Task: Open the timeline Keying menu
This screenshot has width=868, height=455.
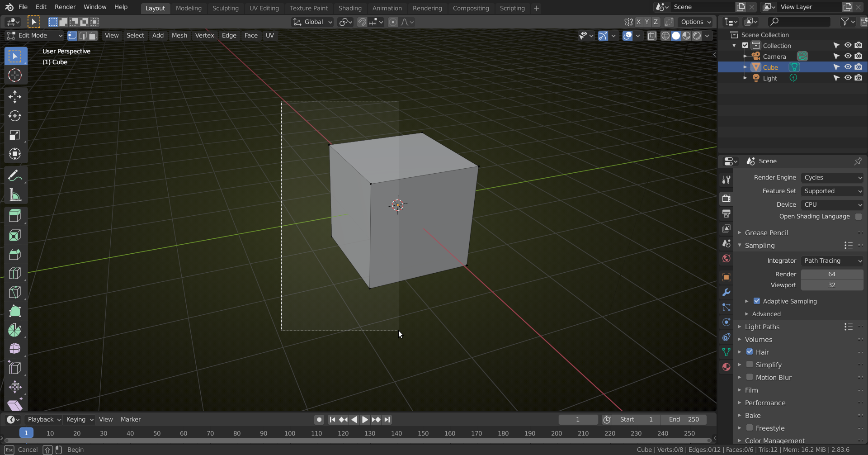Action: point(80,420)
